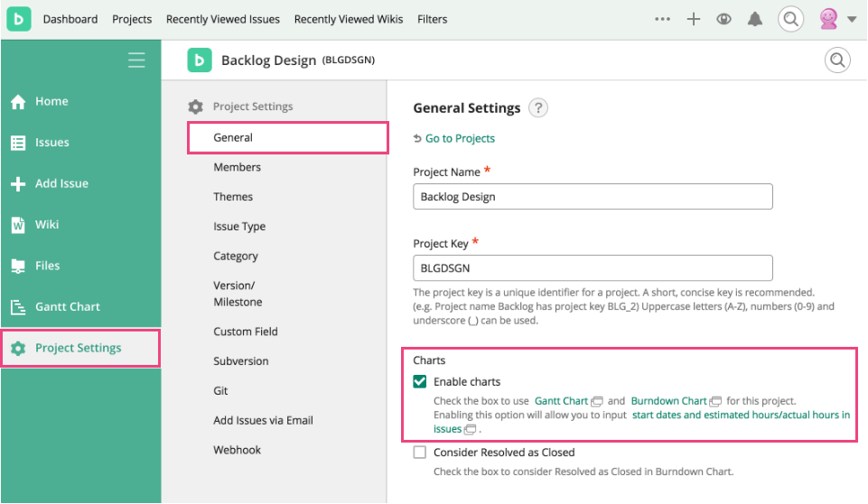Collapse the sidebar with hamburger icon
This screenshot has height=504, width=868.
136,60
